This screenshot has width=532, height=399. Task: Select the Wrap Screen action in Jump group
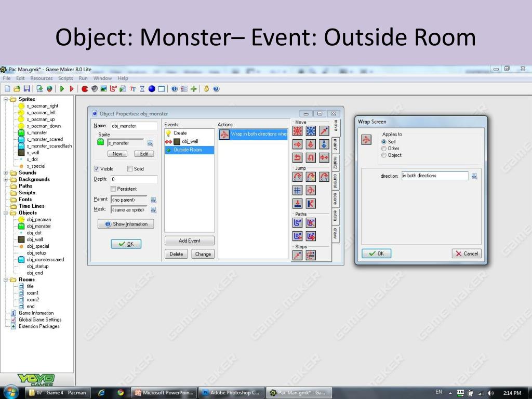311,190
